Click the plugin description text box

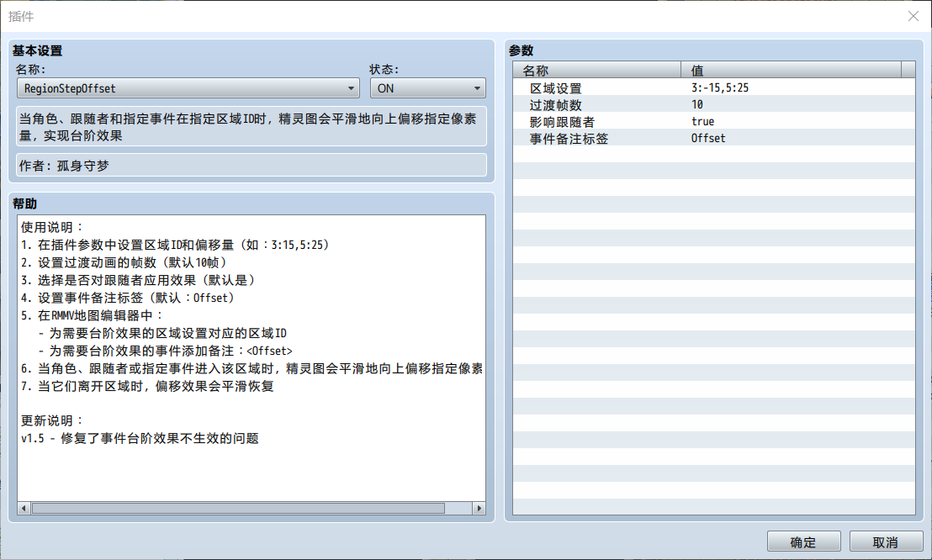point(252,127)
